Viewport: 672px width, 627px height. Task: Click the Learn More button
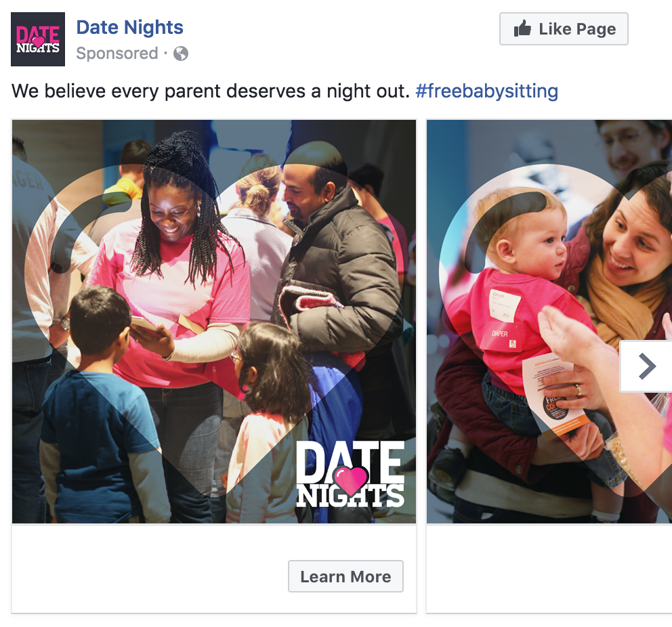tap(345, 576)
